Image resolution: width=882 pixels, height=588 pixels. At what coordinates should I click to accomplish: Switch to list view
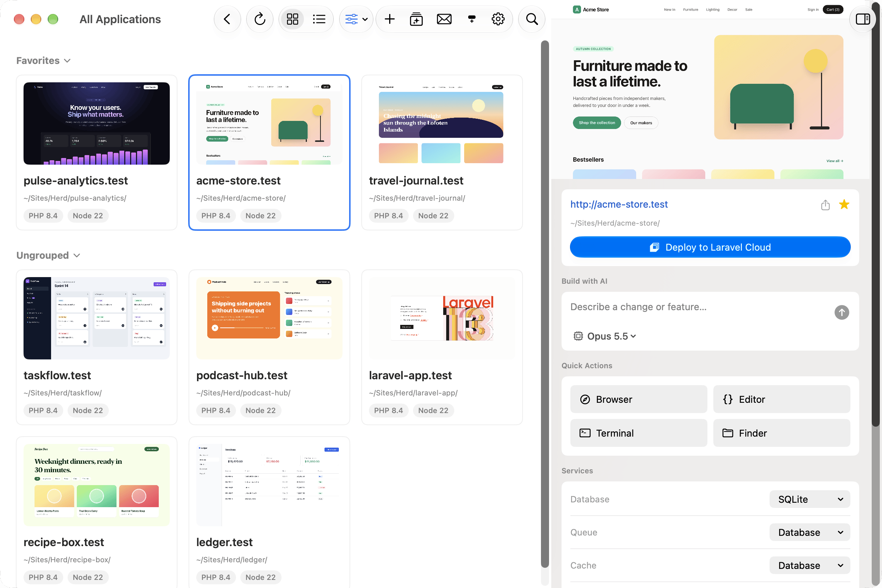(x=319, y=19)
